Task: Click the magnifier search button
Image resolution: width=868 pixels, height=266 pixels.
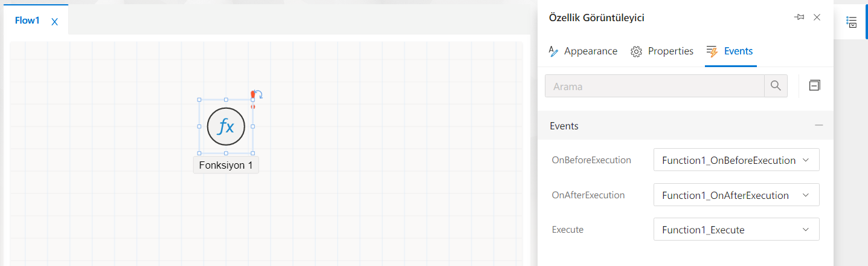Action: [x=776, y=86]
